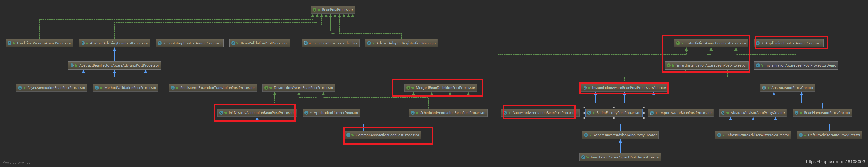The image size is (868, 167).
Task: Click the abstract class icon on AbstractAdvisingBeanPostProcessor
Action: (83, 43)
